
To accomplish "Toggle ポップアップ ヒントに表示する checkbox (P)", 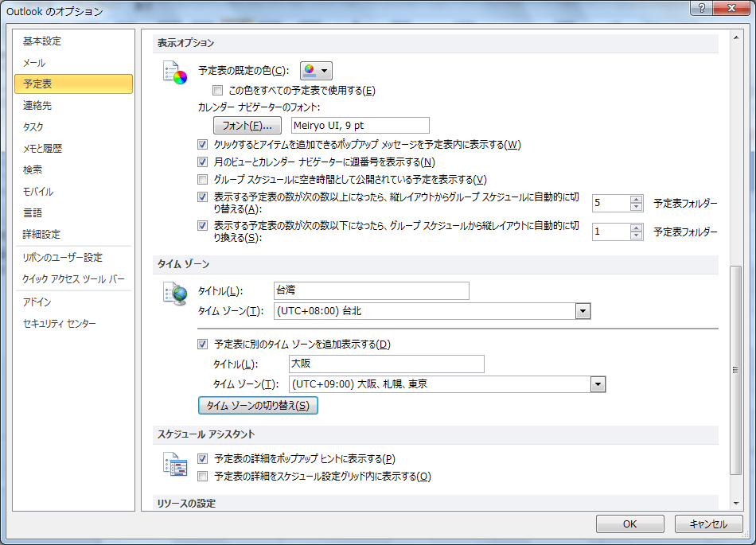I will 202,459.
